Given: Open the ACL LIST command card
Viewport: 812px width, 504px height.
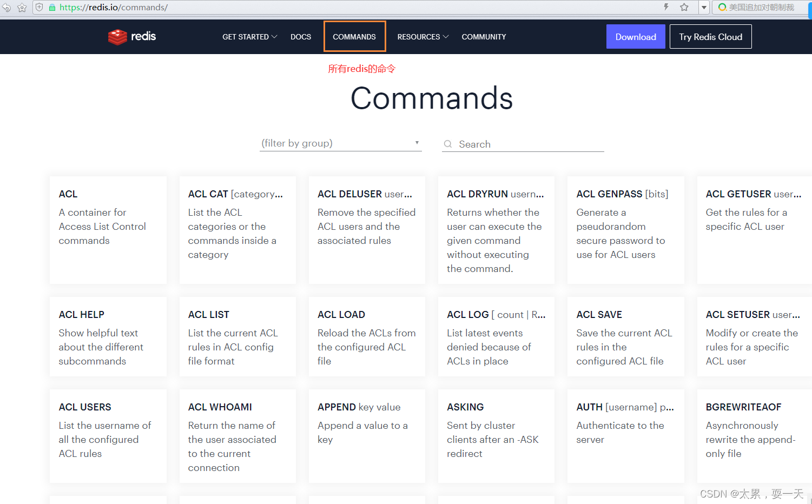Looking at the screenshot, I should pos(237,336).
